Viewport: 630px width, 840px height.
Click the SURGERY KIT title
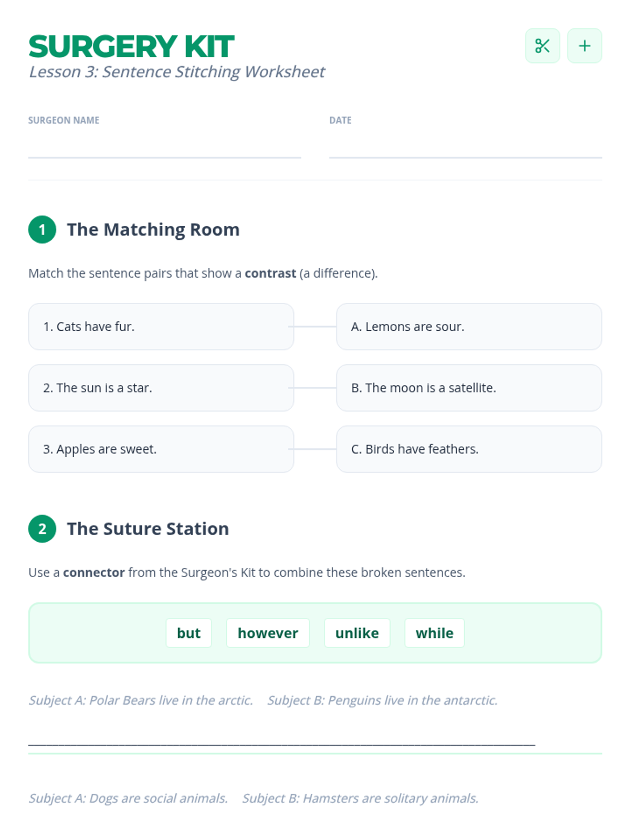(131, 46)
